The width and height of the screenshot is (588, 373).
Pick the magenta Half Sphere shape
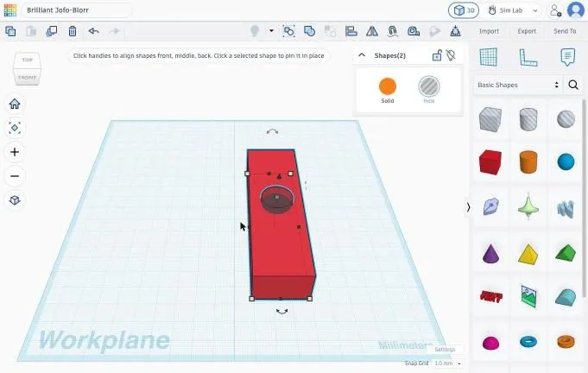point(490,343)
